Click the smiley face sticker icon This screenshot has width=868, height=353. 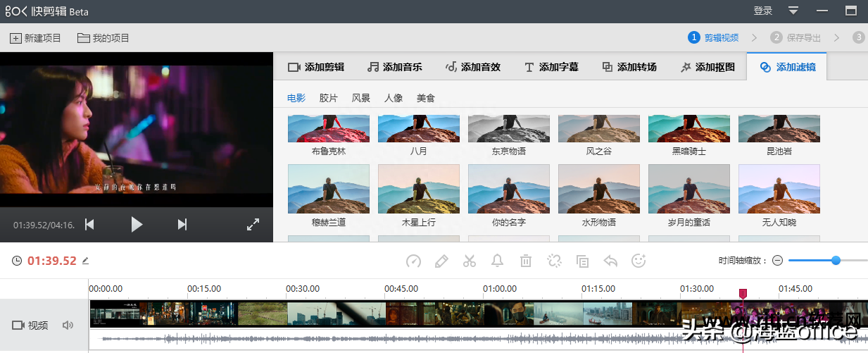point(639,261)
